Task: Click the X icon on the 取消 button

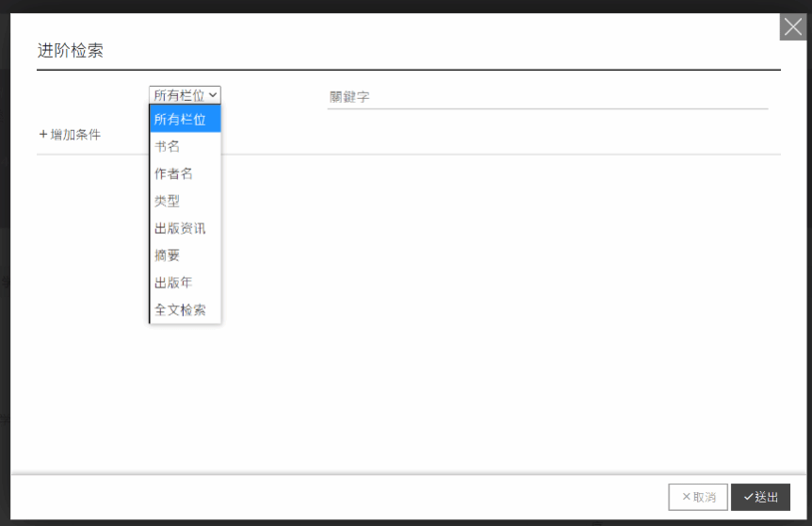Action: coord(686,497)
